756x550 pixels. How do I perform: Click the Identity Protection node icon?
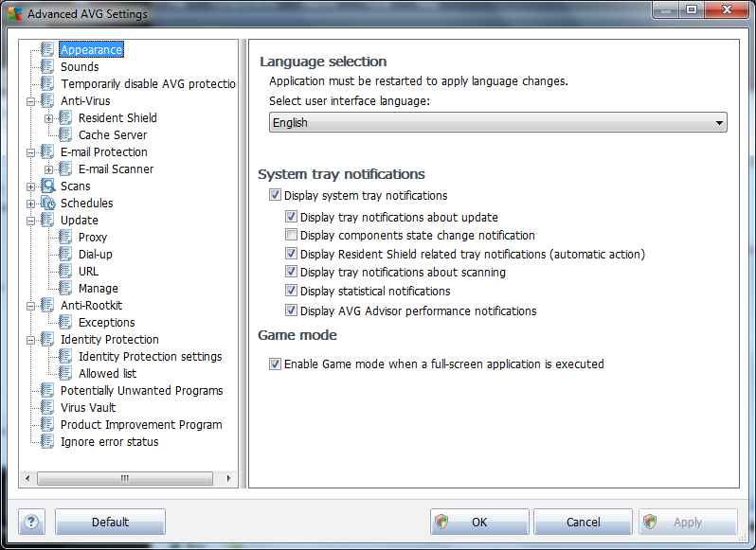pos(47,339)
